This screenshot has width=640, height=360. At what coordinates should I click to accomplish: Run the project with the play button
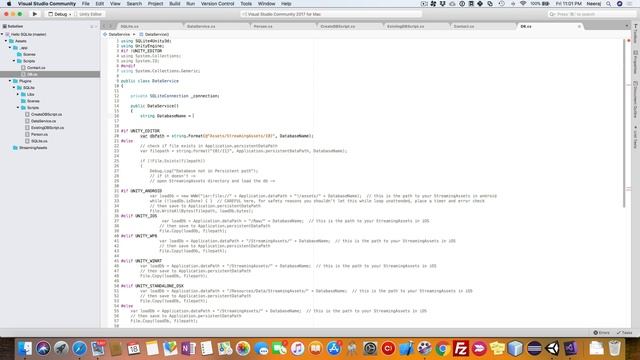coord(35,14)
